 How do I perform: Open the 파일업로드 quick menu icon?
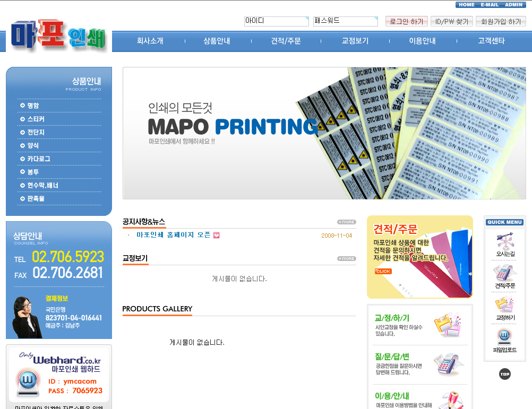(505, 340)
